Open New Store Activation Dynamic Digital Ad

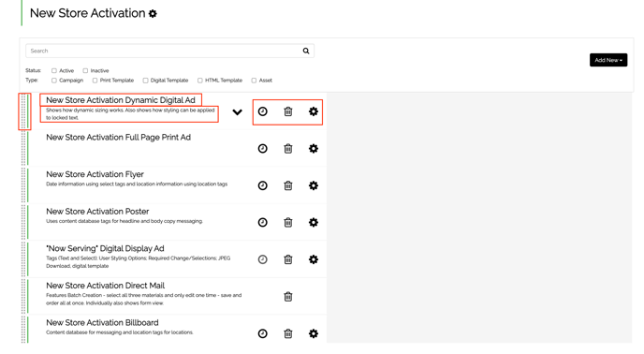pyautogui.click(x=121, y=100)
